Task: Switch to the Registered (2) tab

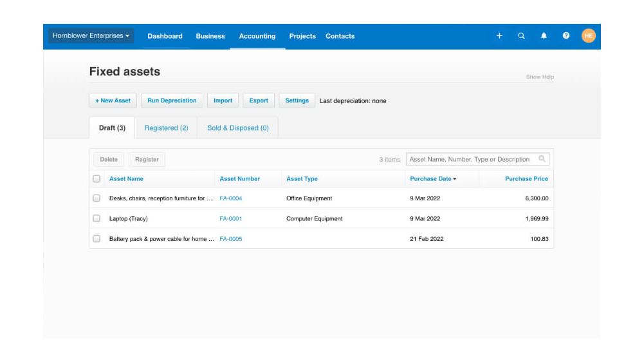Action: [x=167, y=128]
